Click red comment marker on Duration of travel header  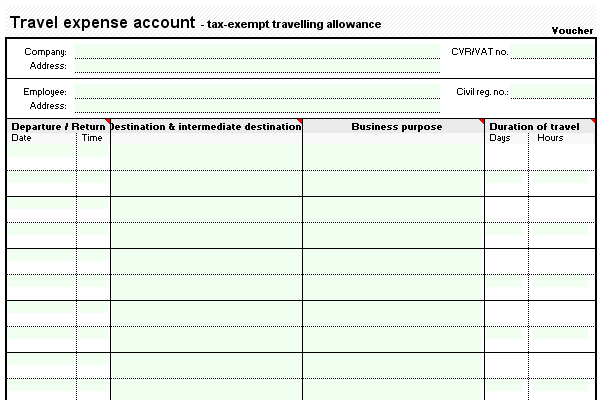click(596, 123)
